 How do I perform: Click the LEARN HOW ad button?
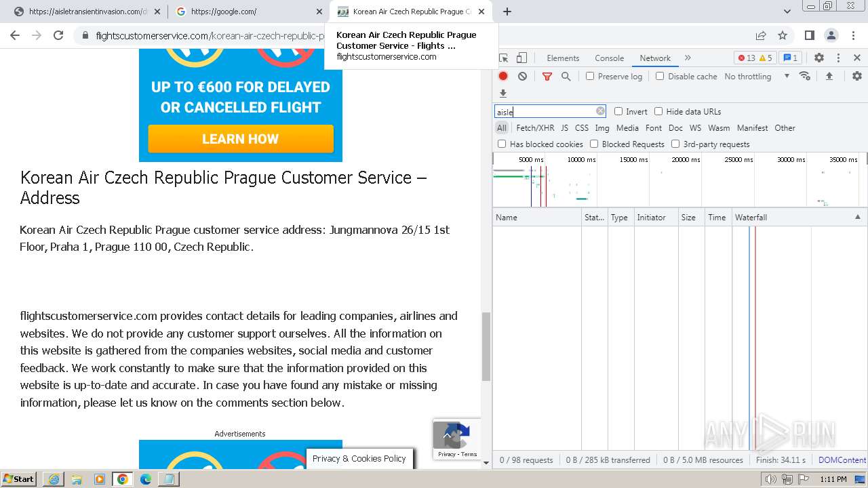click(241, 139)
